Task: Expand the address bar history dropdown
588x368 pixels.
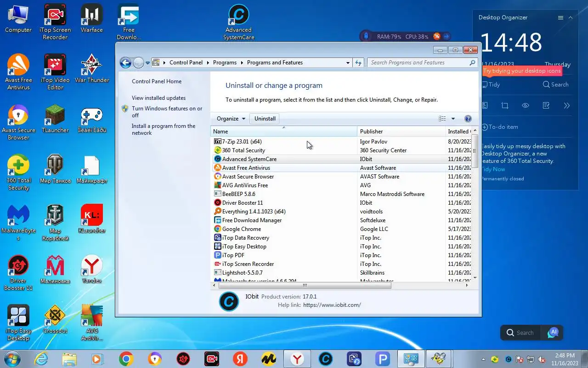Action: pos(348,63)
